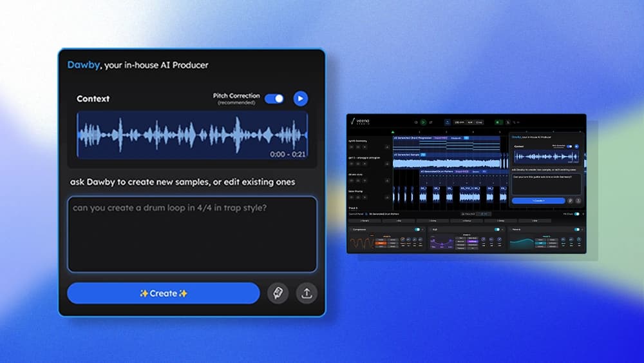
Task: Click the teal Reverb curve display
Action: pos(522,243)
